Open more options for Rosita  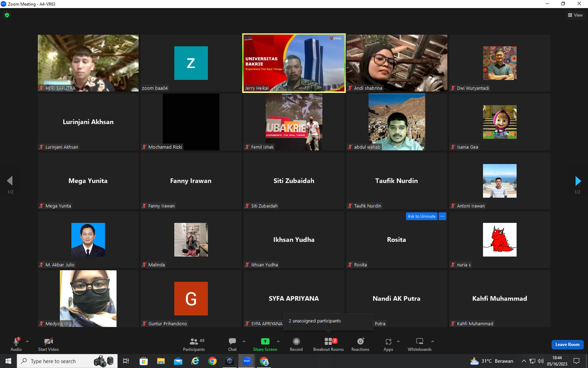coord(442,216)
